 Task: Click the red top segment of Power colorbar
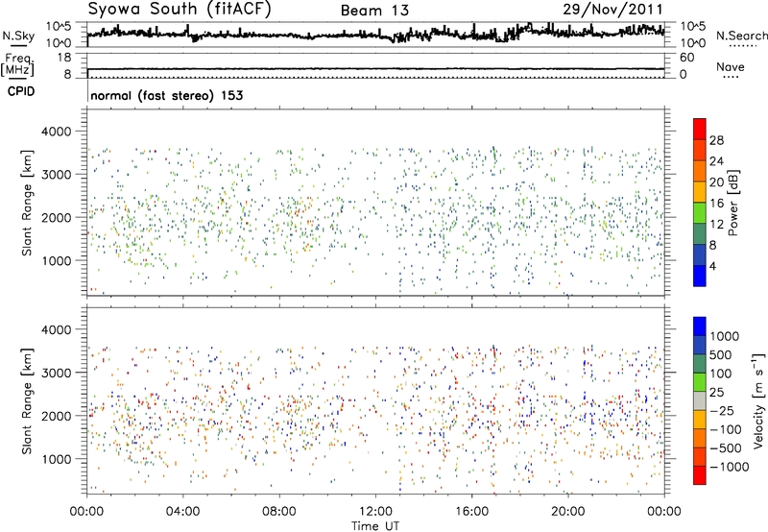(700, 129)
